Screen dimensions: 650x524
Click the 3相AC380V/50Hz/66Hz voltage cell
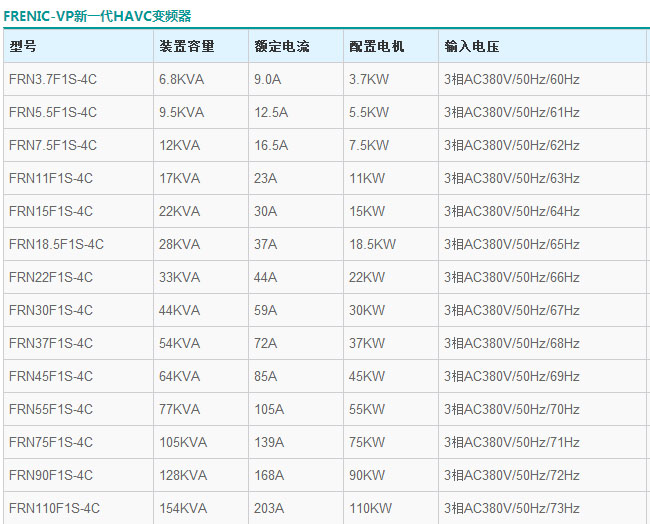click(511, 277)
